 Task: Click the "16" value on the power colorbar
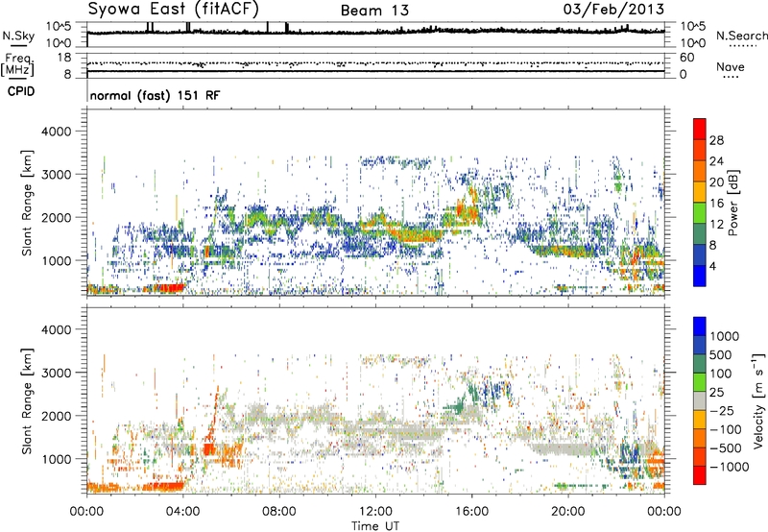coord(716,204)
